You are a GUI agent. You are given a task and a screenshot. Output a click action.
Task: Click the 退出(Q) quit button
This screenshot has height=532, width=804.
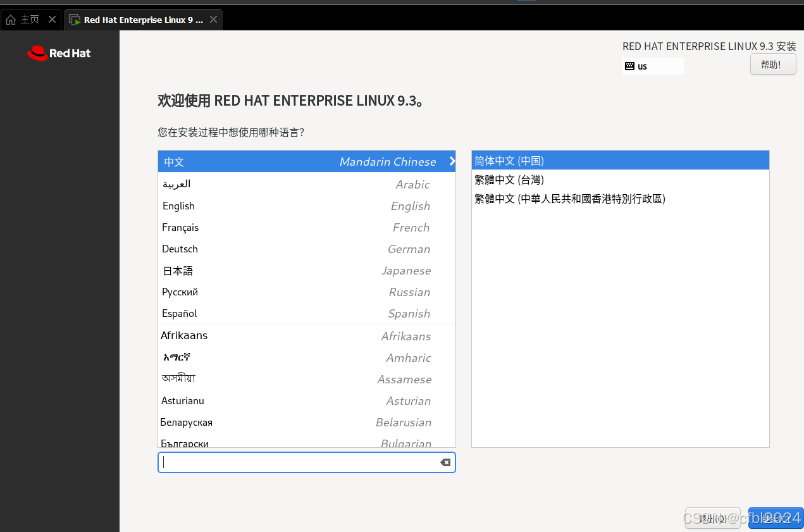click(x=712, y=518)
